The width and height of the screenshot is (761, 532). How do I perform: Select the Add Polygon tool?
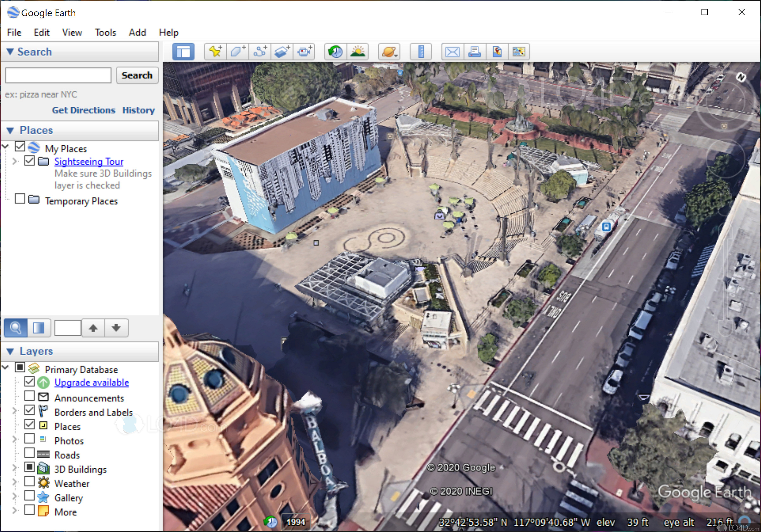[237, 52]
